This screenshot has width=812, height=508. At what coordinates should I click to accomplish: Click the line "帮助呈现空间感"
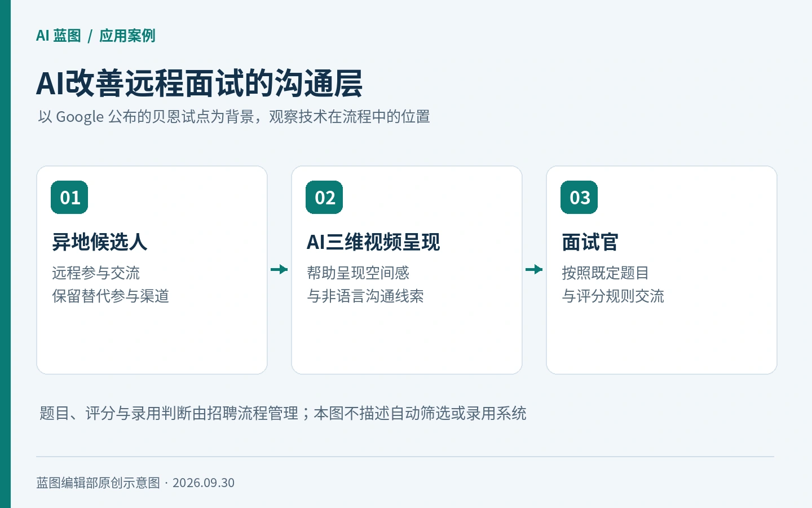(358, 273)
